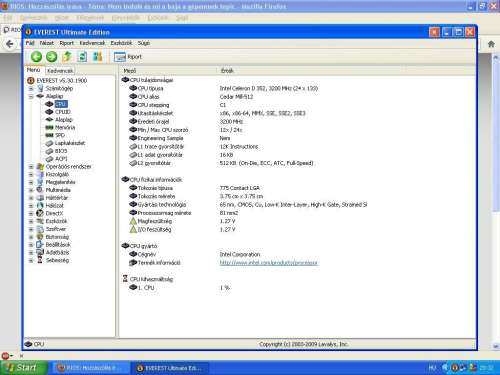500x375 pixels.
Task: Click the icon next to ACPI
Action: tap(49, 159)
